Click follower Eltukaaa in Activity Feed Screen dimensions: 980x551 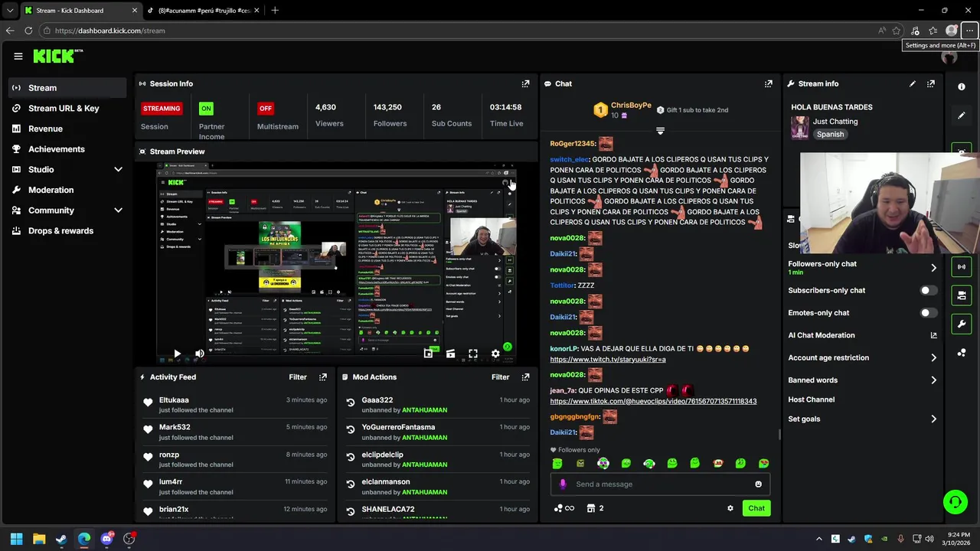[174, 400]
